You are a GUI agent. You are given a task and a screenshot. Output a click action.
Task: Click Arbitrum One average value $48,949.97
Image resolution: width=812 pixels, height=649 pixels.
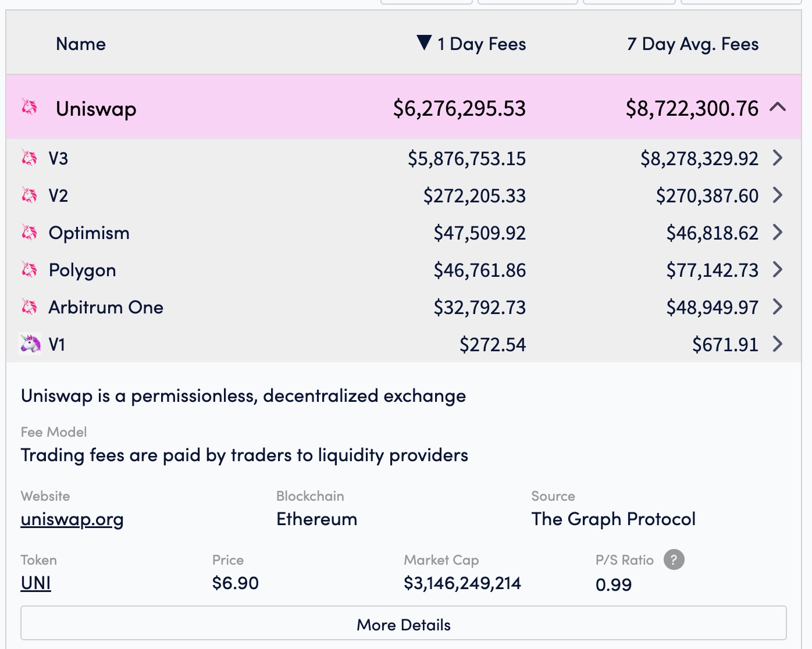713,308
